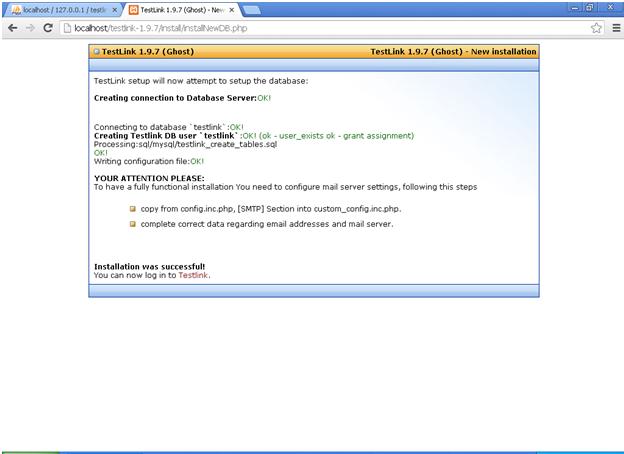The width and height of the screenshot is (624, 454).
Task: Click 'Installation was successful!' text
Action: click(x=150, y=267)
